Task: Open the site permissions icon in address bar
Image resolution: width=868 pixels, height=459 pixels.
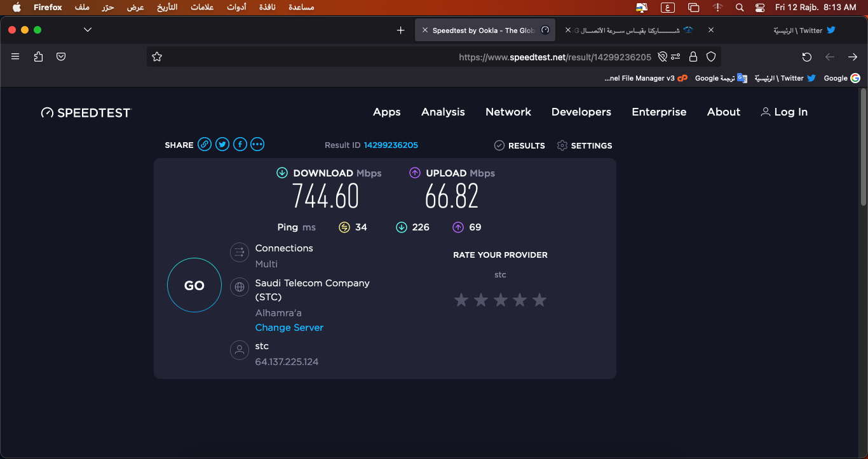Action: (676, 57)
